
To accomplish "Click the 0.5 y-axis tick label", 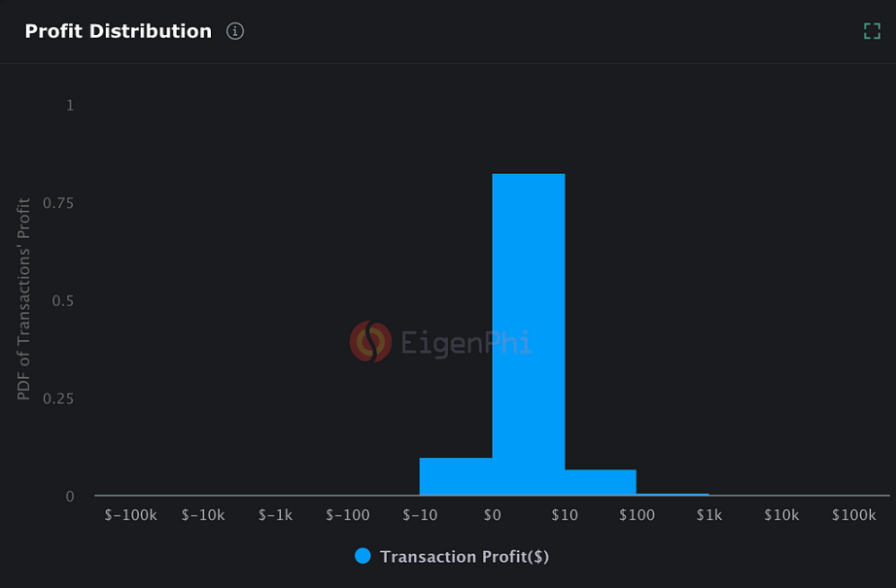I will 62,301.
